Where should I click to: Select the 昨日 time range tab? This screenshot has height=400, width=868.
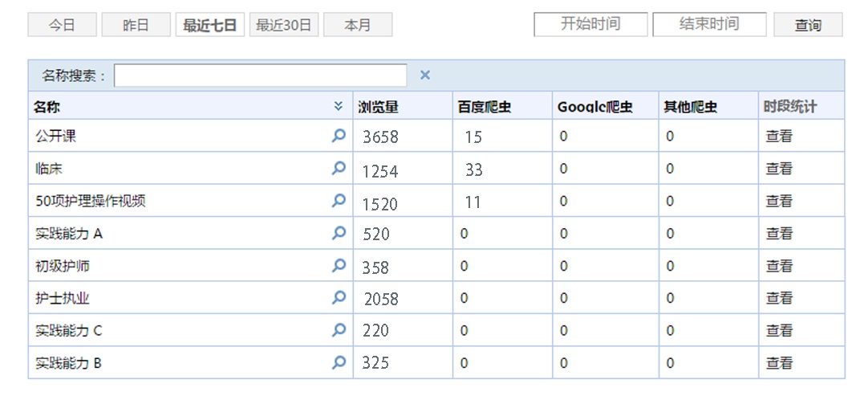point(136,25)
